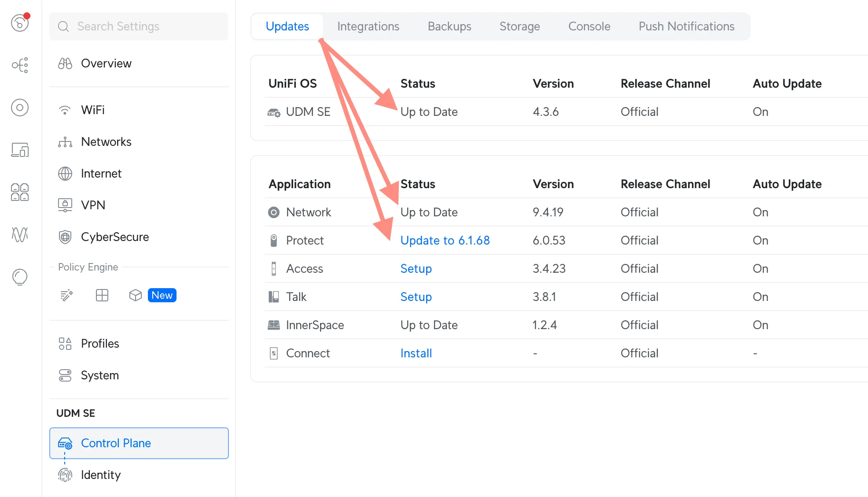Open the Push Notifications tab
This screenshot has width=868, height=497.
686,26
